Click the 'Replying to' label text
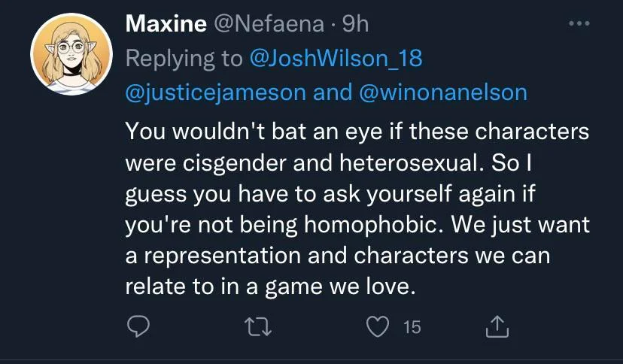 (184, 59)
